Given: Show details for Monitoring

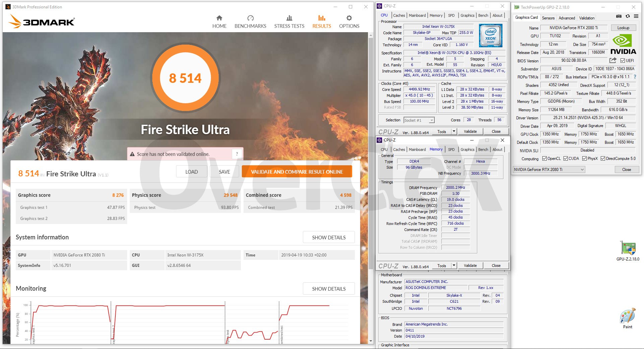Looking at the screenshot, I should 329,289.
